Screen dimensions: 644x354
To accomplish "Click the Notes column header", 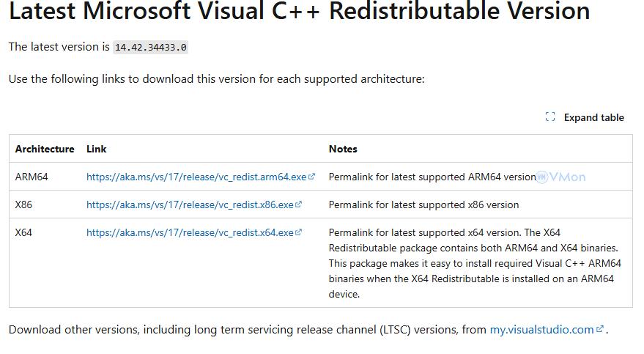I will (x=343, y=149).
